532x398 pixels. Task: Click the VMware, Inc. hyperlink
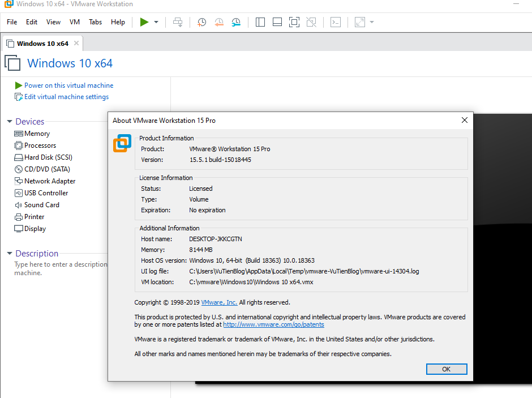pos(219,302)
